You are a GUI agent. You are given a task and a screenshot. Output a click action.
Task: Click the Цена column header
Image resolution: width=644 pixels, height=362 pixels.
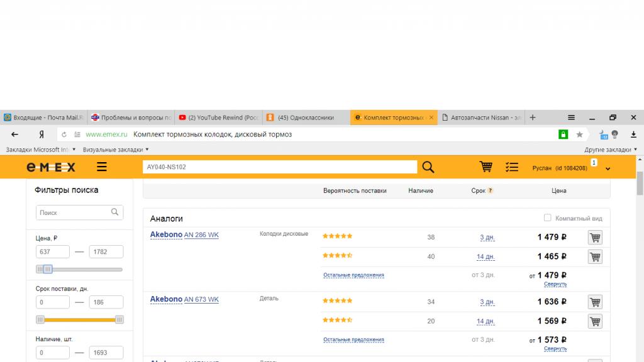[x=558, y=190]
